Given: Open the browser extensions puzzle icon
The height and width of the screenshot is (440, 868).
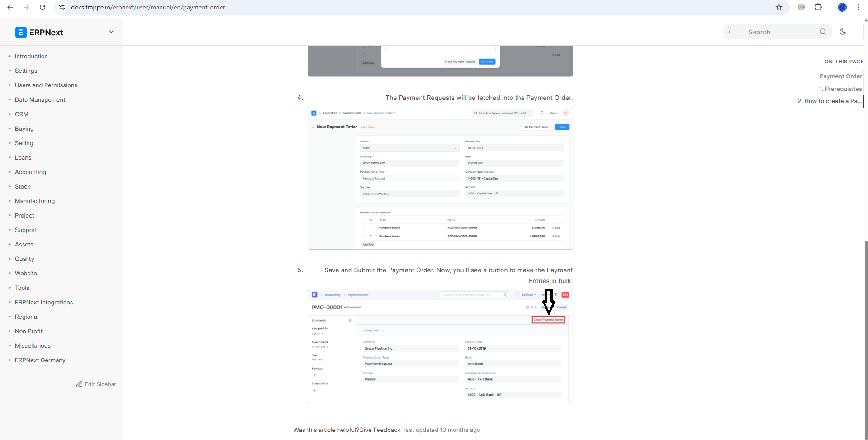Looking at the screenshot, I should point(818,7).
